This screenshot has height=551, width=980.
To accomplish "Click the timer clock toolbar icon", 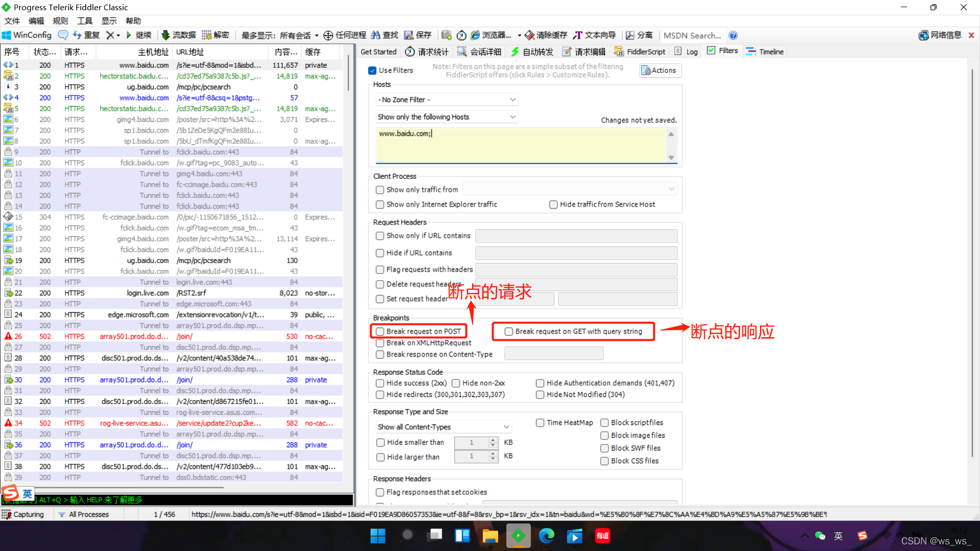I will pos(461,35).
